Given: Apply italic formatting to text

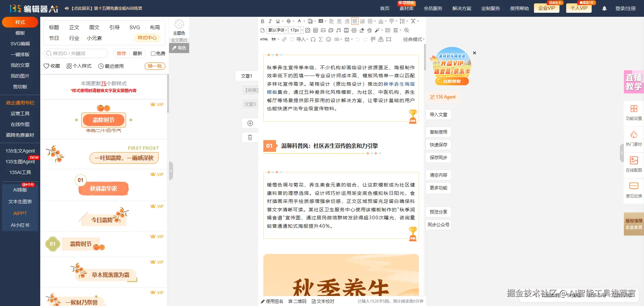Looking at the screenshot, I should coord(270,21).
